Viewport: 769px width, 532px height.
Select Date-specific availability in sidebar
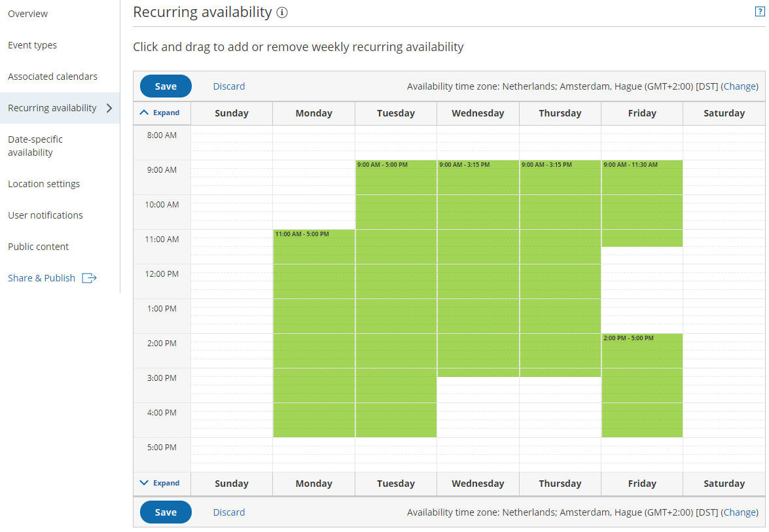point(35,146)
